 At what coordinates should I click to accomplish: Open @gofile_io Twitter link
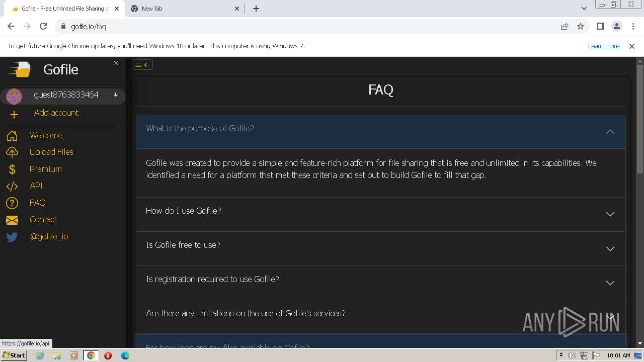point(49,236)
